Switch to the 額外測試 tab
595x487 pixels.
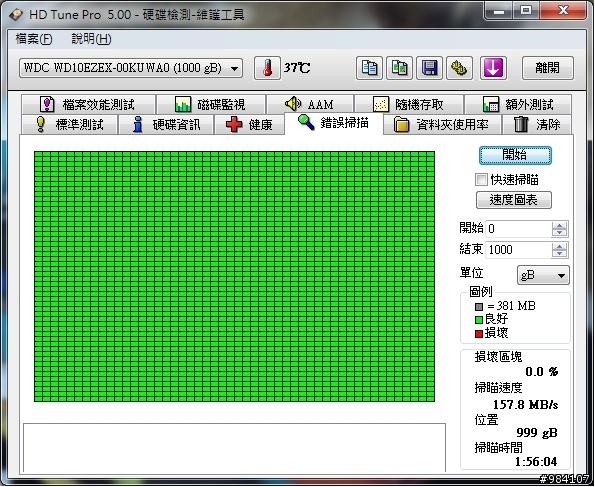pyautogui.click(x=518, y=104)
